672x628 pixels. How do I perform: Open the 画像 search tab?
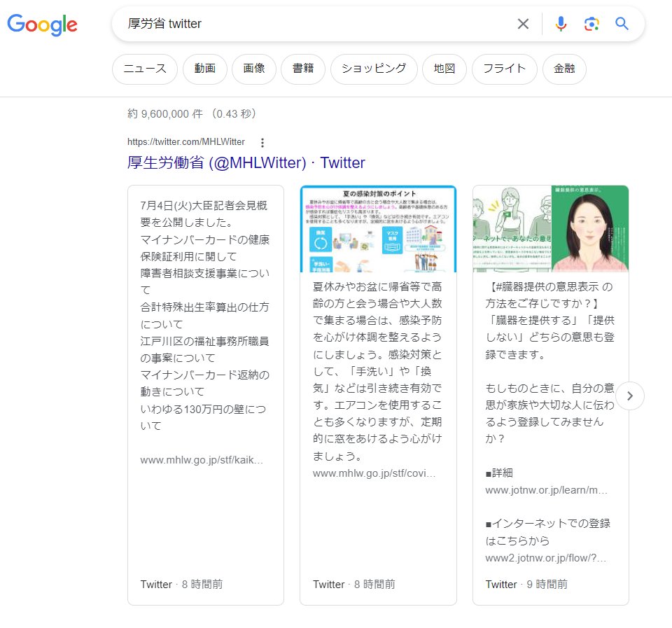[x=254, y=69]
